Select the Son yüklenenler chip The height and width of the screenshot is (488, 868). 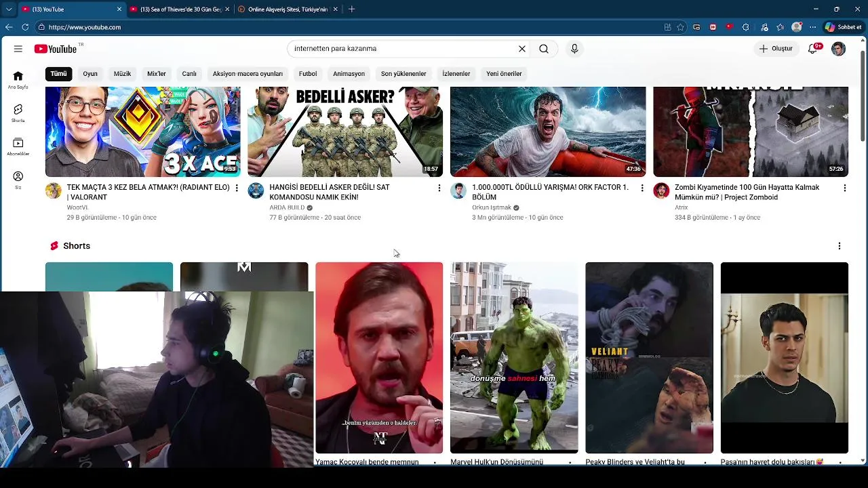click(x=403, y=74)
